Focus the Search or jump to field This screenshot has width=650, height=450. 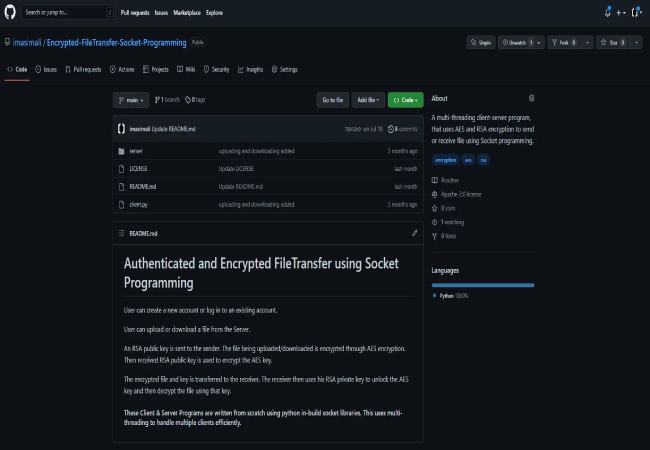pos(68,12)
